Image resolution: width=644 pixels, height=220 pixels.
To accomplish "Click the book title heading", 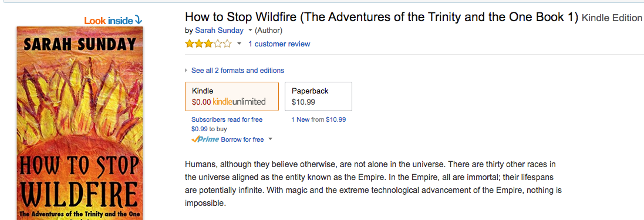I will [382, 17].
